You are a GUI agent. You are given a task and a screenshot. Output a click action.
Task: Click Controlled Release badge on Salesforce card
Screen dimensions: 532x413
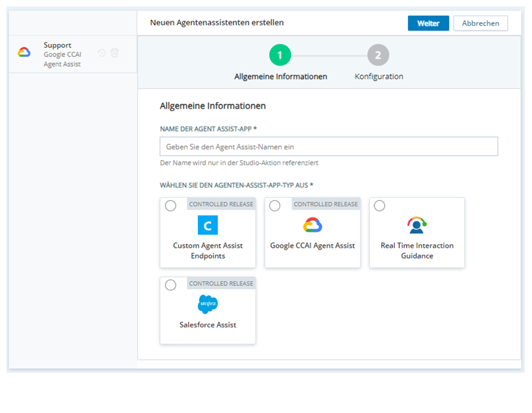pyautogui.click(x=221, y=283)
